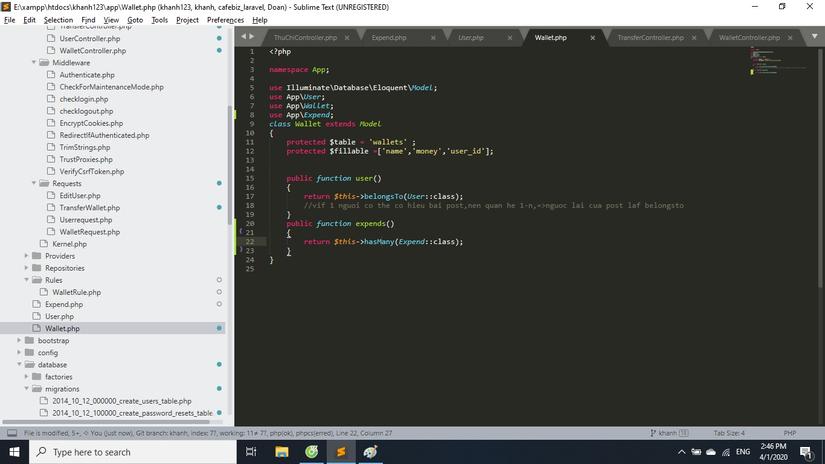Screen dimensions: 825x464
Task: Go to next tab with right arrow
Action: point(251,36)
